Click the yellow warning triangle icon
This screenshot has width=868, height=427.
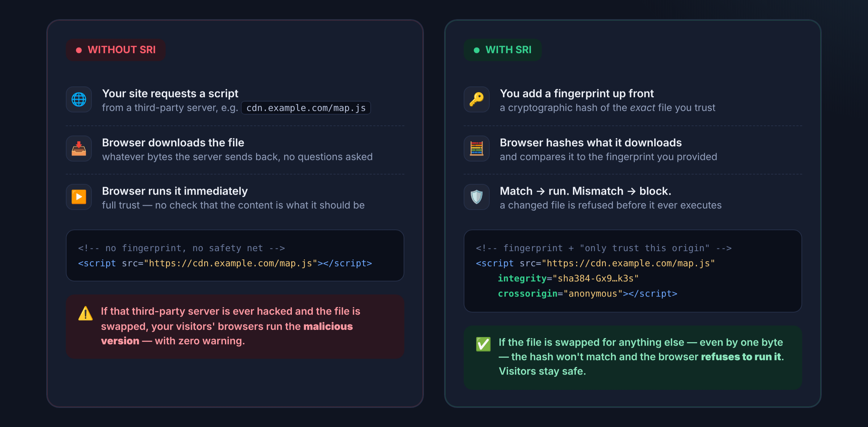(86, 313)
